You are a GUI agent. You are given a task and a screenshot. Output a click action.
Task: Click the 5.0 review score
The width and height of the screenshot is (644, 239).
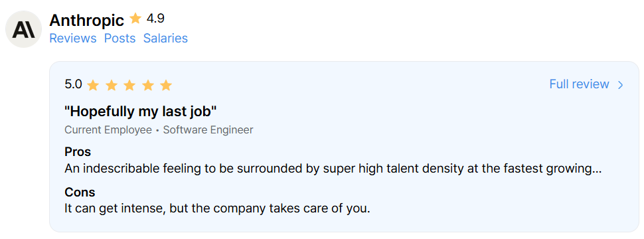tap(73, 84)
